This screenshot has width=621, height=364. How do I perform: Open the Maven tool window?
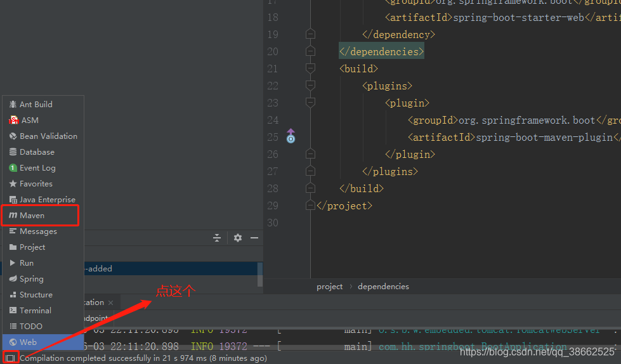pyautogui.click(x=42, y=215)
